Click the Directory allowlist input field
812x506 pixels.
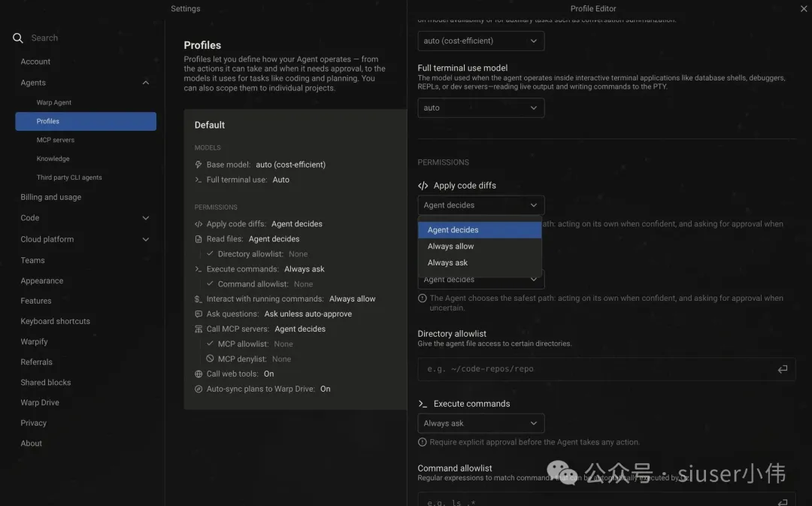[x=607, y=368]
